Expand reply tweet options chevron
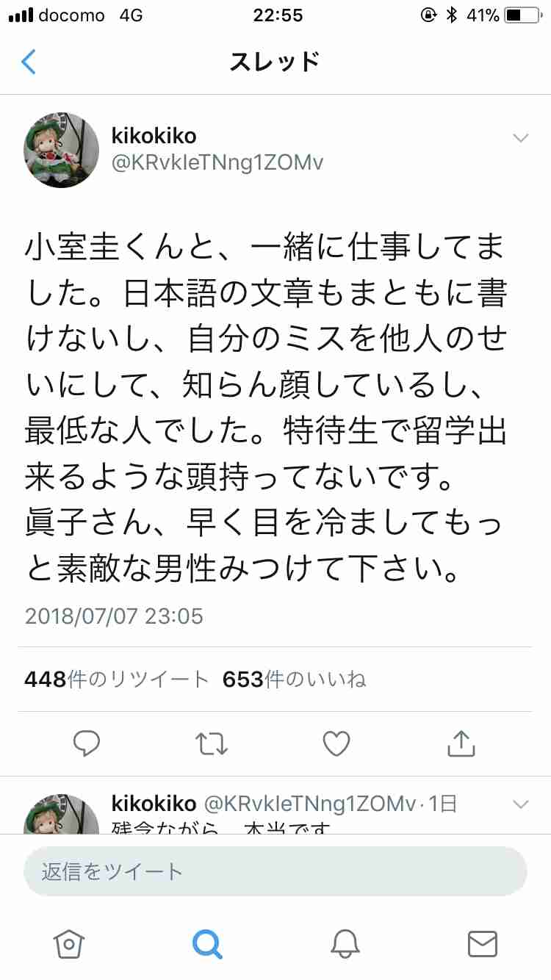The width and height of the screenshot is (551, 980). click(520, 804)
